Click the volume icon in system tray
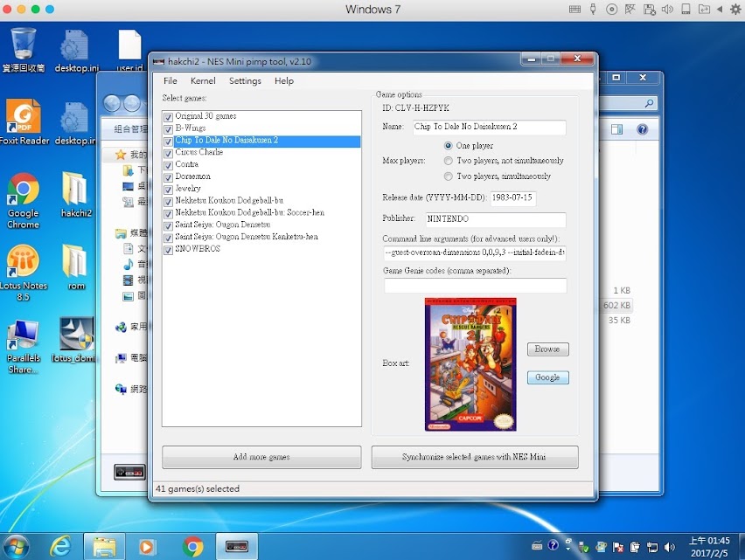 click(x=670, y=547)
